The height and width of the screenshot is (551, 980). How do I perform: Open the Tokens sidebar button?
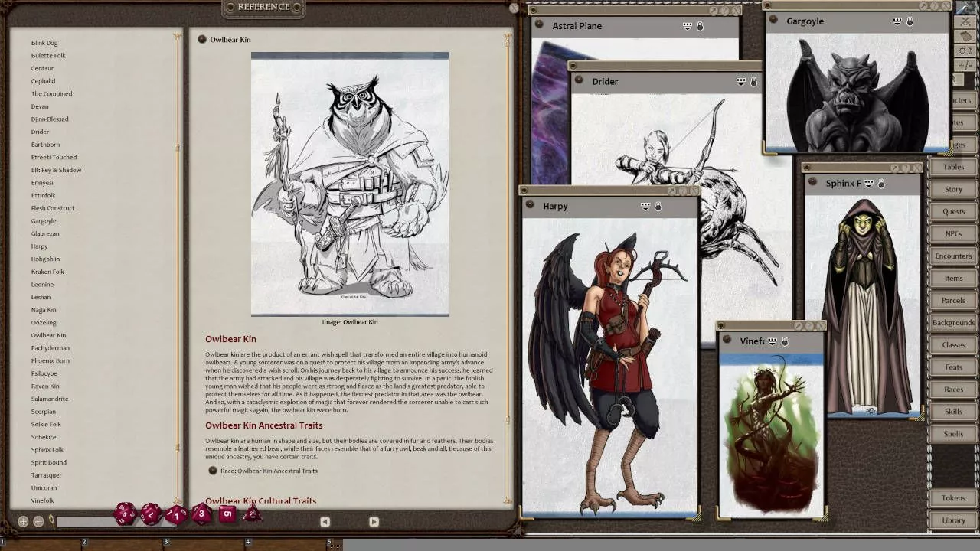(x=953, y=497)
